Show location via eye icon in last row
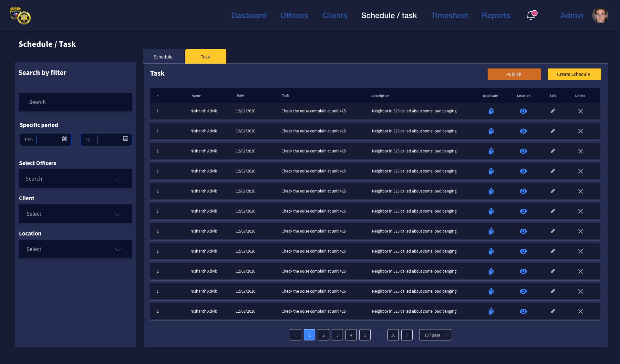This screenshot has width=620, height=364. click(x=523, y=311)
